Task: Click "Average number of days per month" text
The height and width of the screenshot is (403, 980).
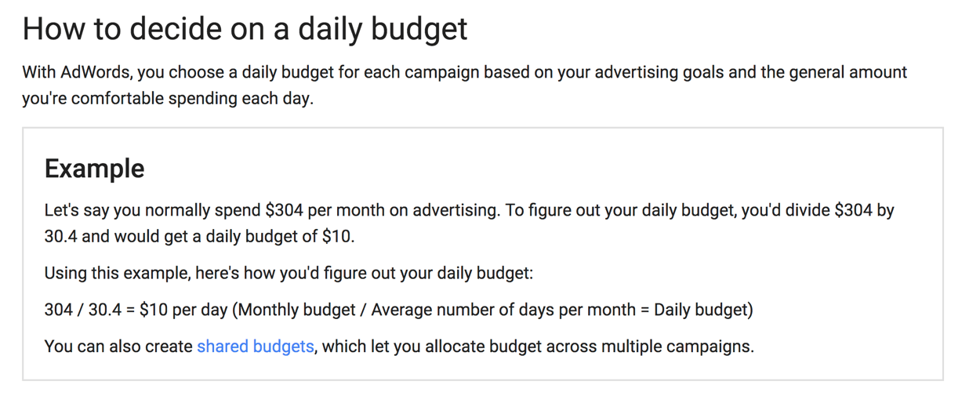Action: tap(503, 310)
